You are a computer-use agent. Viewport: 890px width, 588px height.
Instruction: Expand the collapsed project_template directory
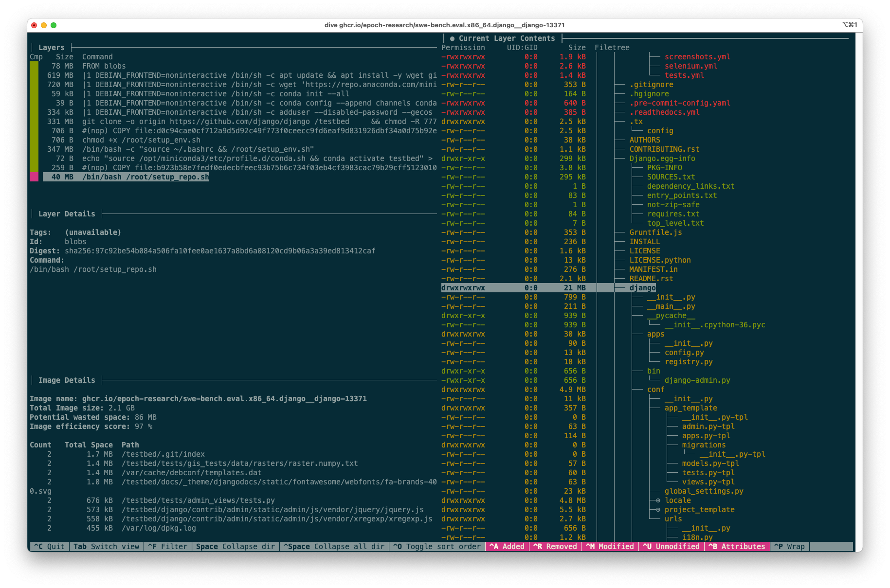tap(658, 510)
